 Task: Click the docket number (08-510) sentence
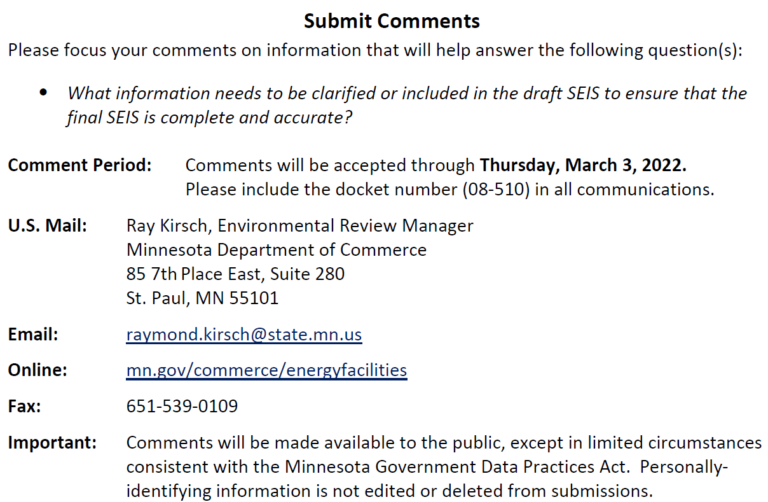pos(449,188)
